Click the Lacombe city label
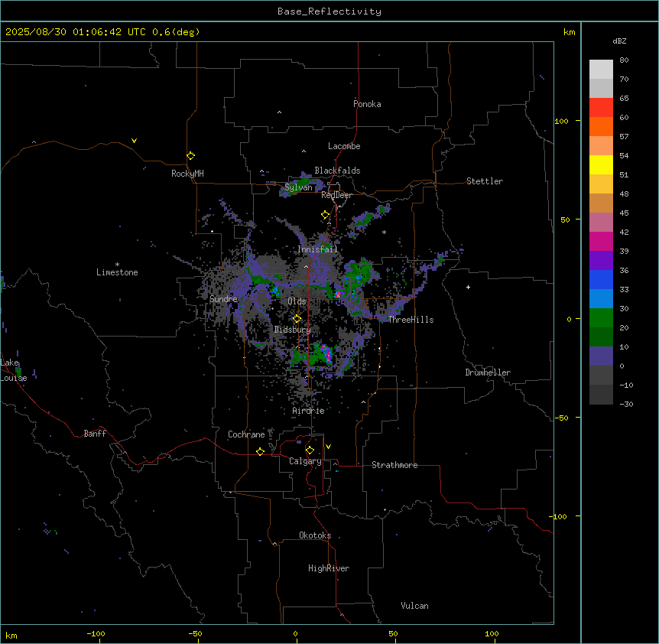659x644 pixels. [344, 146]
